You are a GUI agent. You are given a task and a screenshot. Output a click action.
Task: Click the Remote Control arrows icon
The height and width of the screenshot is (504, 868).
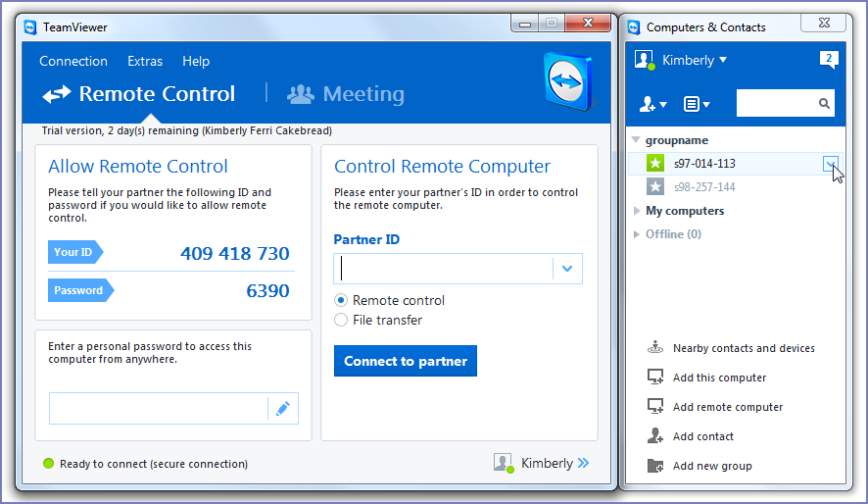click(57, 94)
